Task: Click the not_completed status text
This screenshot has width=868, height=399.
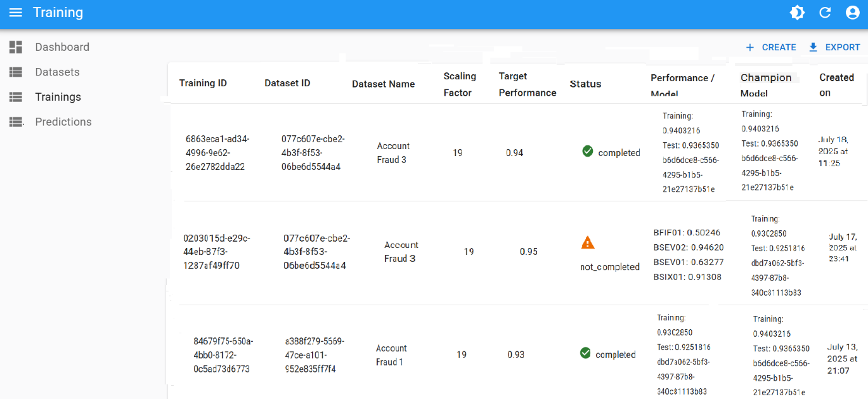Action: (609, 267)
